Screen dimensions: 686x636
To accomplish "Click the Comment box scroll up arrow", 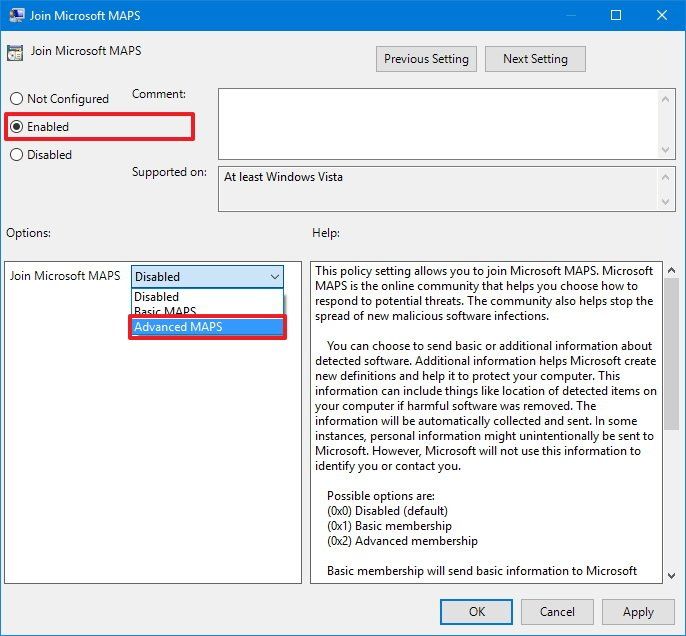I will 665,99.
